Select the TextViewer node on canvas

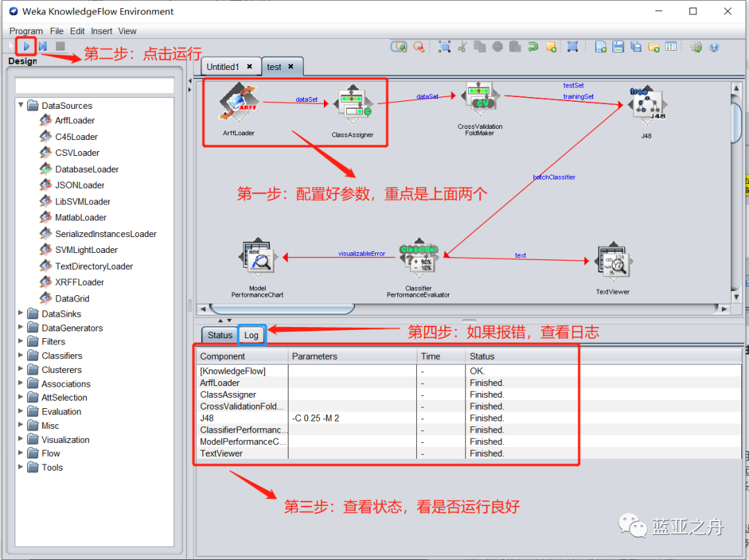613,261
